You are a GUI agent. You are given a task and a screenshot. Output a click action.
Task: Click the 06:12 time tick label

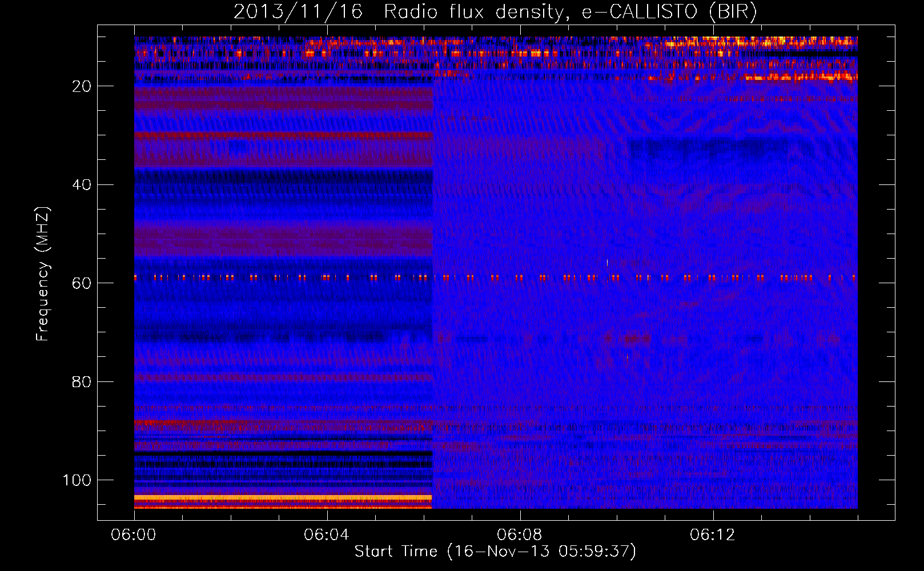tap(713, 535)
